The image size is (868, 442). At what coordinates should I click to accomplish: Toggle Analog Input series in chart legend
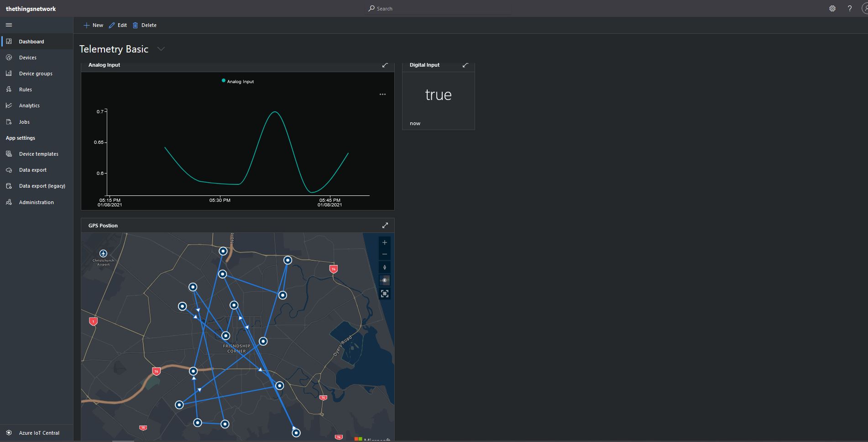238,81
